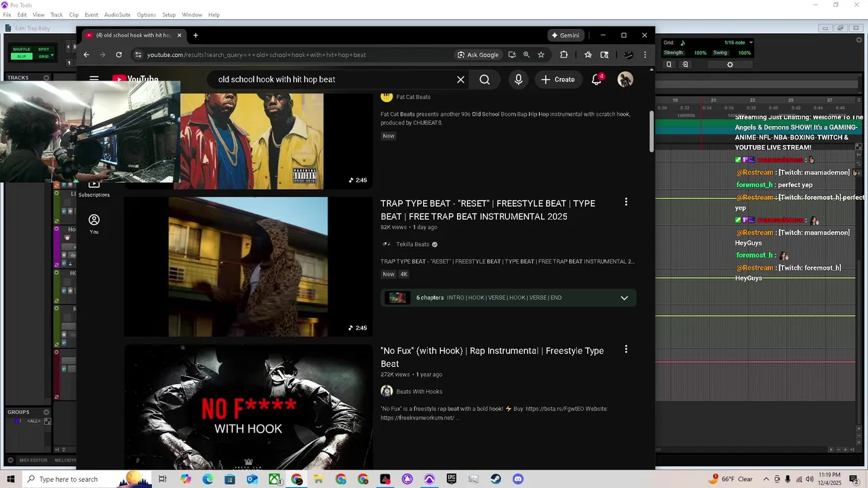Viewport: 868px width, 488px height.
Task: Enable Spot edit mode in Pro Tools
Action: click(x=43, y=49)
